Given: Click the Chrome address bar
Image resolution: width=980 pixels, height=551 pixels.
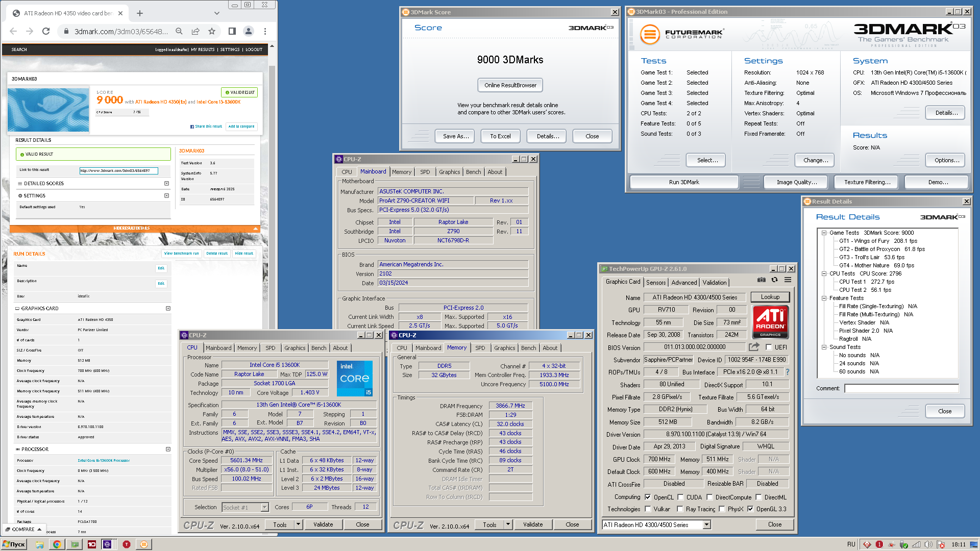Looking at the screenshot, I should [121, 31].
